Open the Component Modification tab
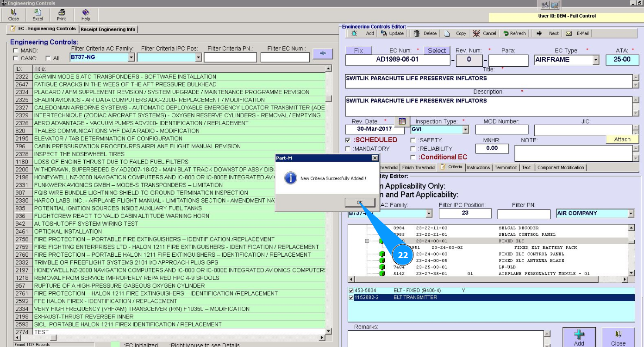The height and width of the screenshot is (348, 644). tap(560, 168)
